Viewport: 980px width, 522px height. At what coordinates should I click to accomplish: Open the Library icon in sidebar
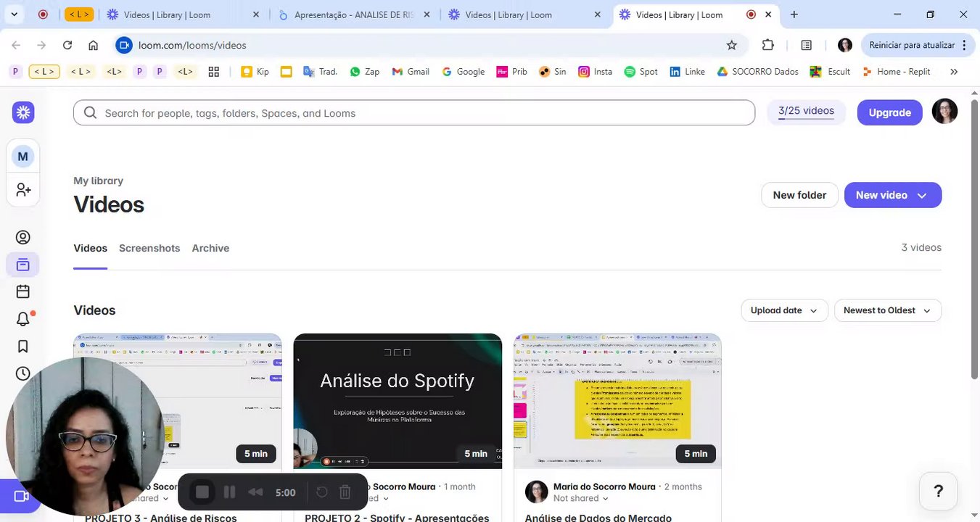click(23, 265)
